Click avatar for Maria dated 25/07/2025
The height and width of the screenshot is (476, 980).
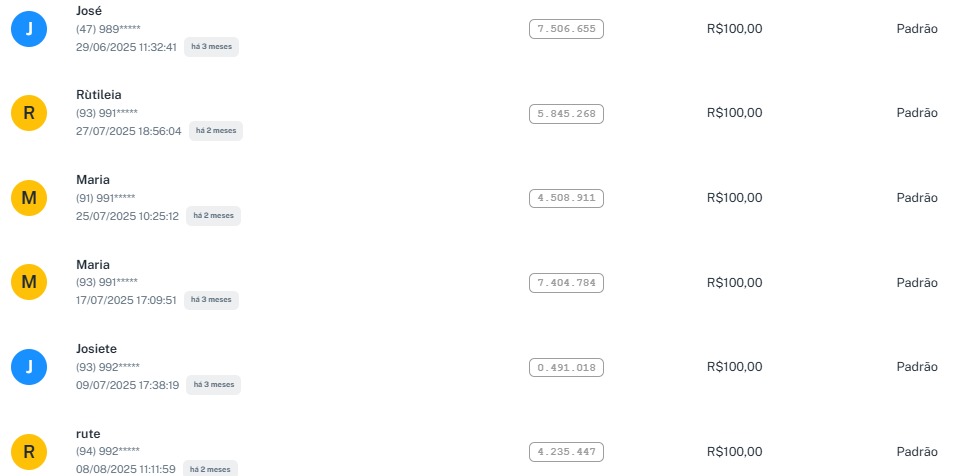tap(29, 198)
